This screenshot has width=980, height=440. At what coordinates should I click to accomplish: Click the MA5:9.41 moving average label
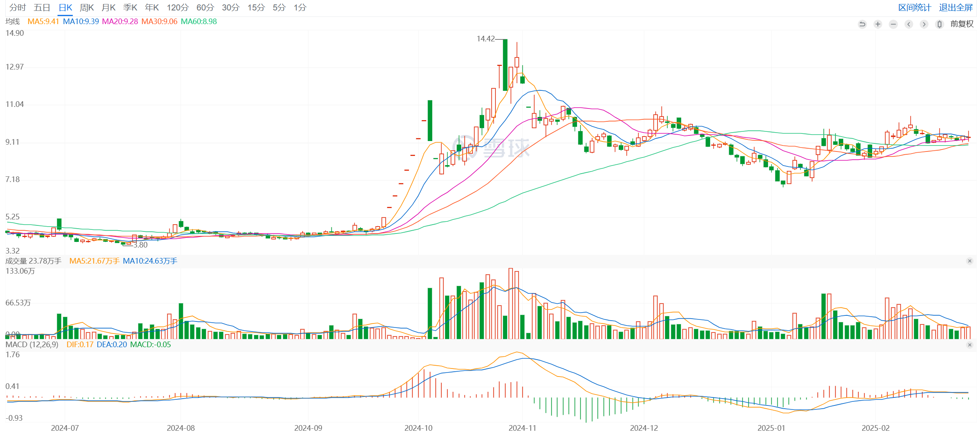[x=43, y=21]
